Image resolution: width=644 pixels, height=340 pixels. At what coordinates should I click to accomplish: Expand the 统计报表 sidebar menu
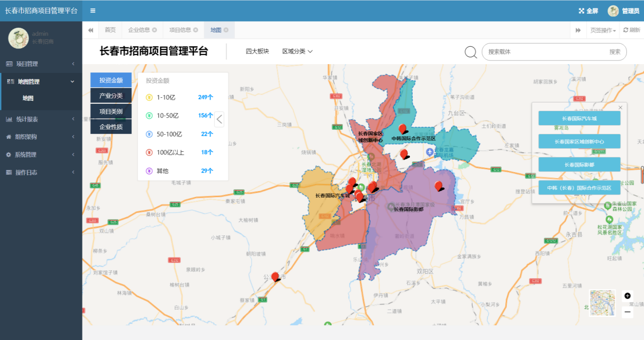click(x=41, y=119)
